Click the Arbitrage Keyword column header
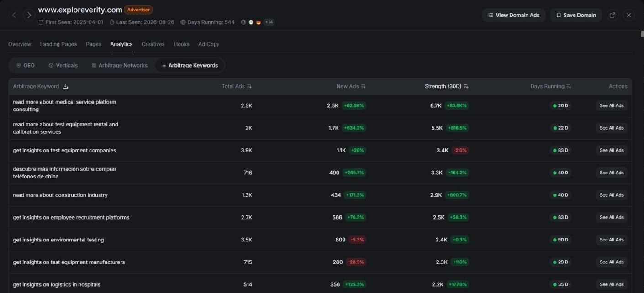 [x=36, y=86]
